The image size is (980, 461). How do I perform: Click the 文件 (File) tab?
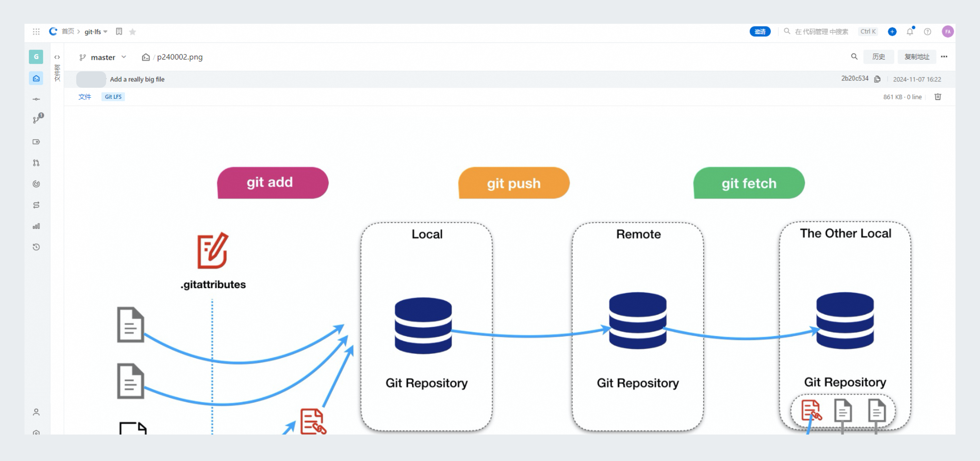tap(84, 96)
